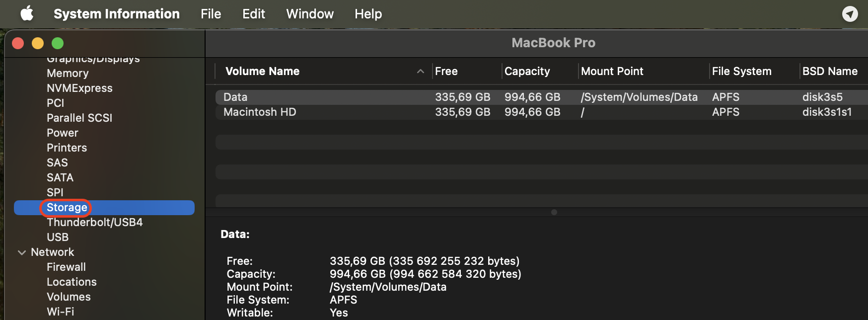Open the Apple menu
Viewport: 868px width, 320px height.
[27, 13]
